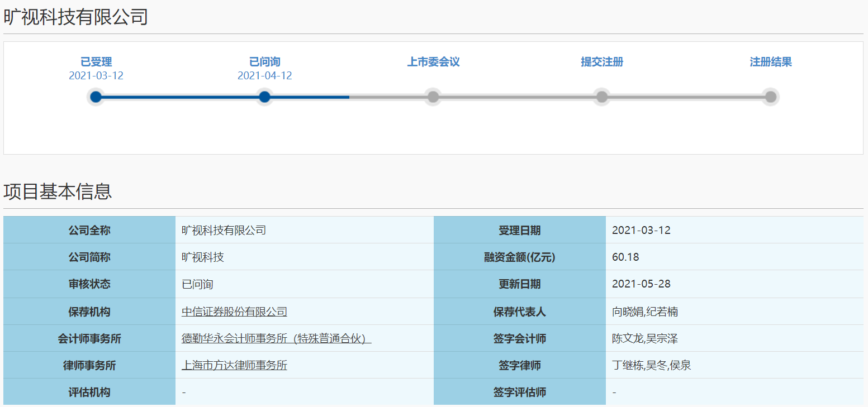This screenshot has width=868, height=407.
Task: Click the 旷视科技 short name value
Action: tap(203, 257)
